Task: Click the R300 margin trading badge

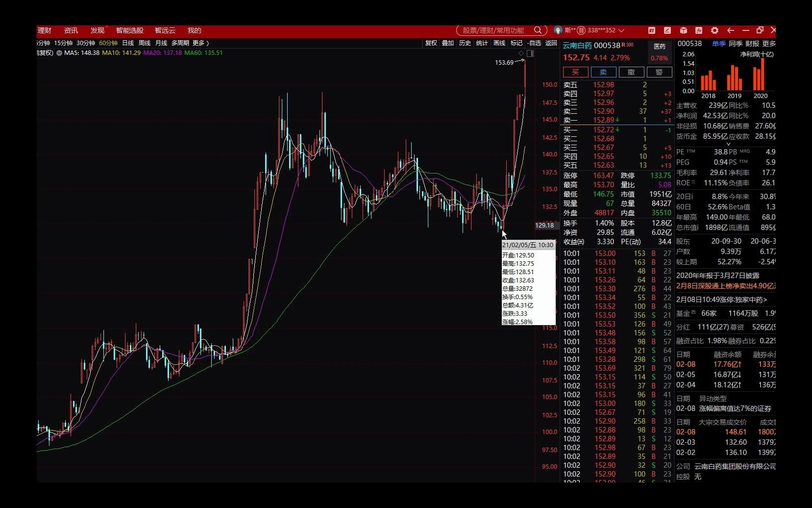Action: (628, 45)
